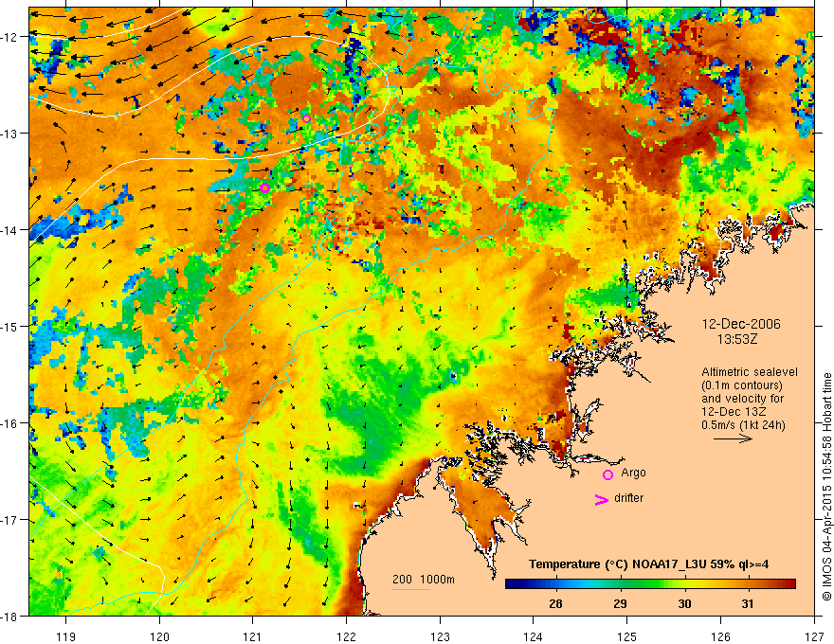Click the '30' color bar tick label

tap(684, 604)
